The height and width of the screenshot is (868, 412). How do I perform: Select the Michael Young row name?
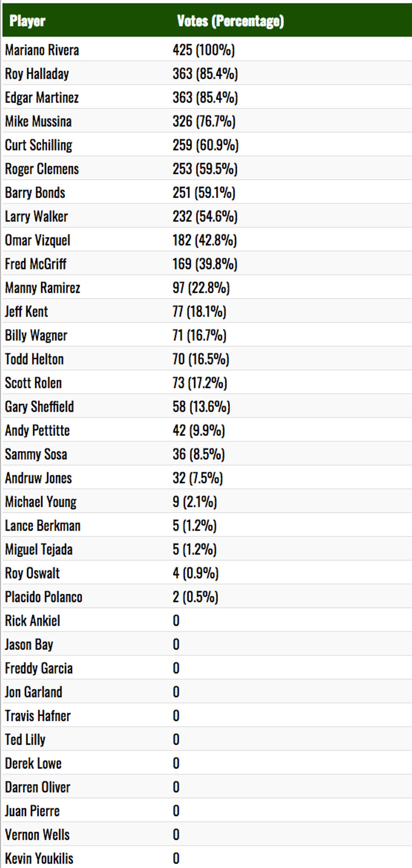click(41, 502)
